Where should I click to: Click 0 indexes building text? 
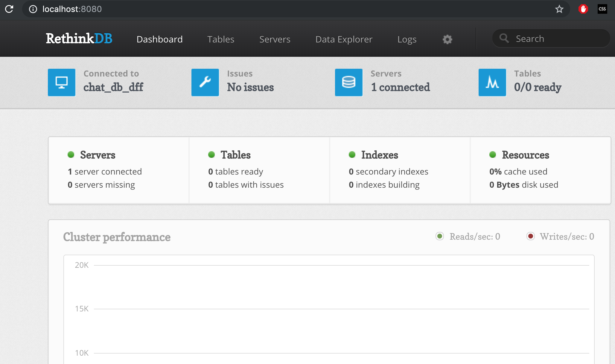tap(384, 185)
